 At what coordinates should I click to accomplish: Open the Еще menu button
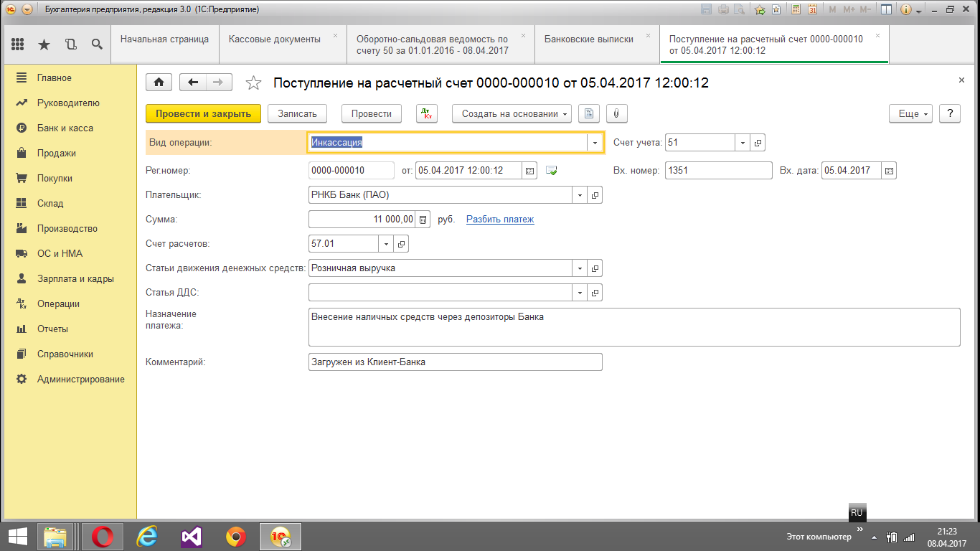click(910, 113)
